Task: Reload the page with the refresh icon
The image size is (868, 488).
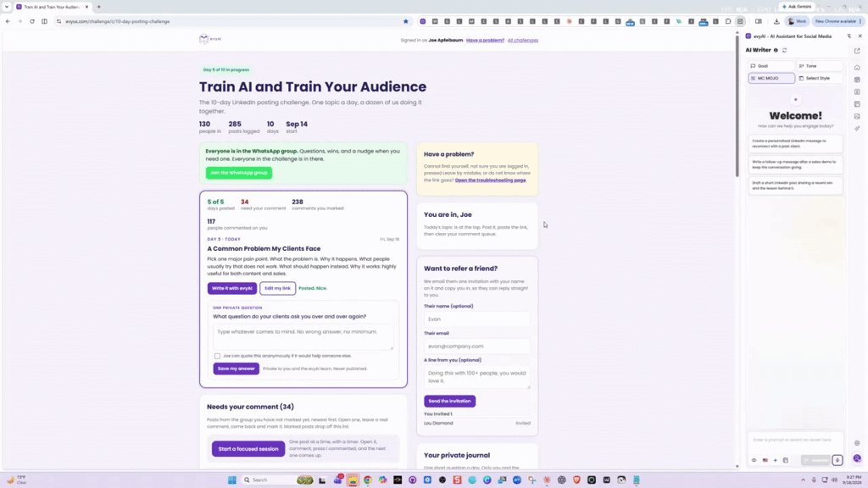Action: coord(32,21)
